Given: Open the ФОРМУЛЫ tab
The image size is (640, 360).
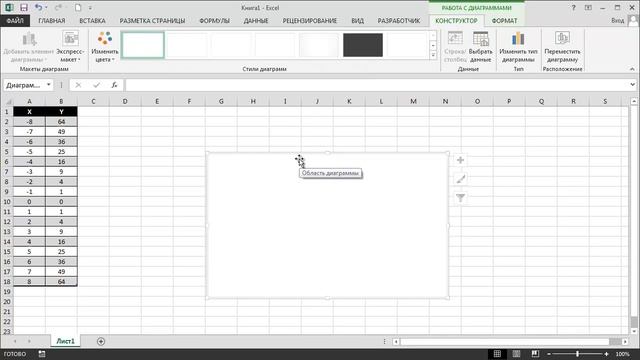Looking at the screenshot, I should pyautogui.click(x=214, y=21).
